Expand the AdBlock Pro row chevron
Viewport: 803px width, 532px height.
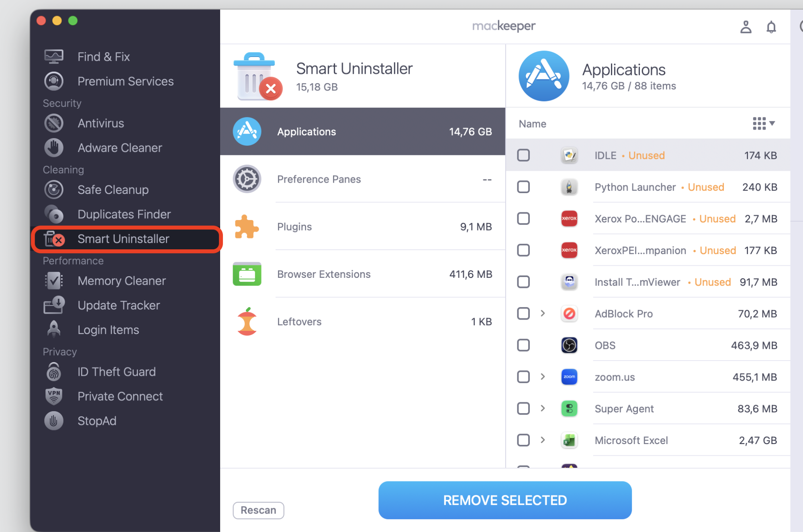pyautogui.click(x=543, y=313)
